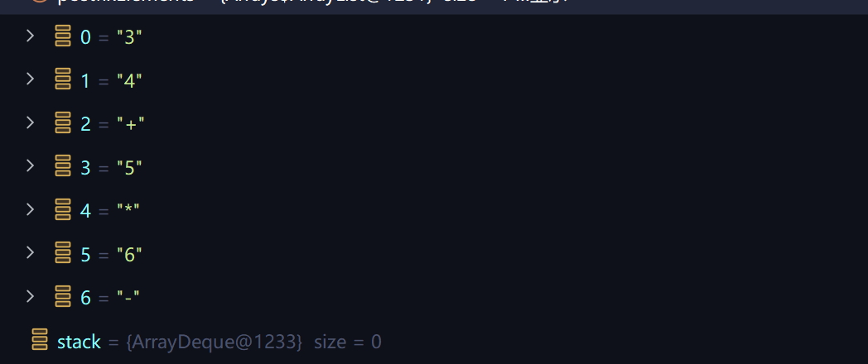Select the "6" value of index 5

[x=129, y=255]
